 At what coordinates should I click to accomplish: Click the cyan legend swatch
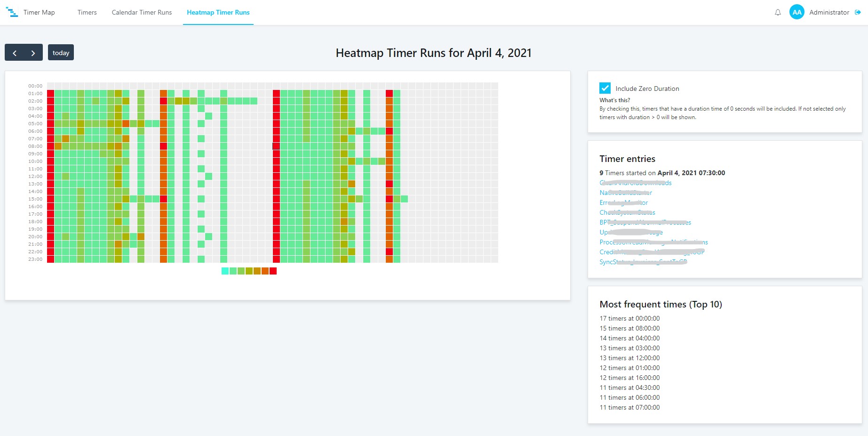click(225, 271)
